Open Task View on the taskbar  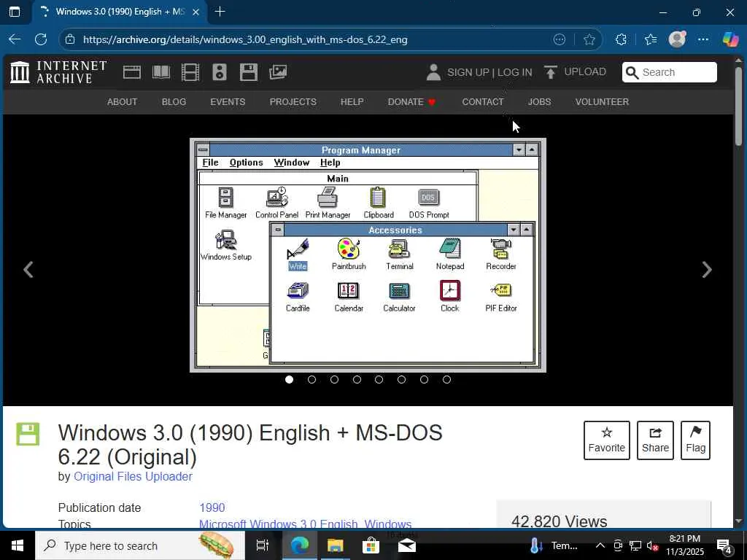(x=263, y=545)
